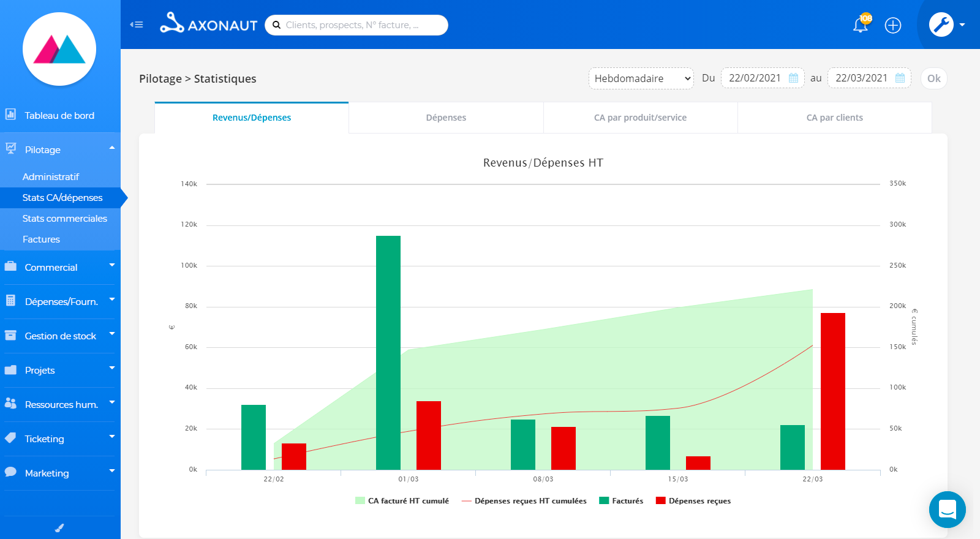Open the wrench settings menu icon
Image resolution: width=980 pixels, height=539 pixels.
point(941,24)
